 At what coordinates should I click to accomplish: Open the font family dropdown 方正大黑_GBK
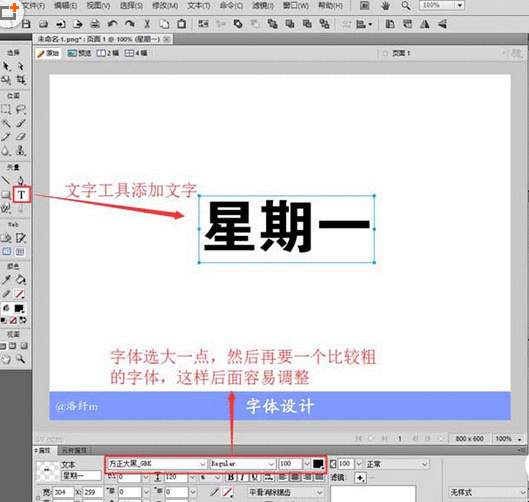[157, 464]
